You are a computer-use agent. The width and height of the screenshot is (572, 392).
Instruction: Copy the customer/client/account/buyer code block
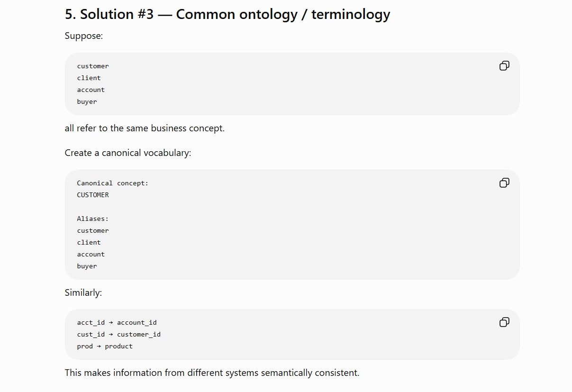tap(504, 66)
